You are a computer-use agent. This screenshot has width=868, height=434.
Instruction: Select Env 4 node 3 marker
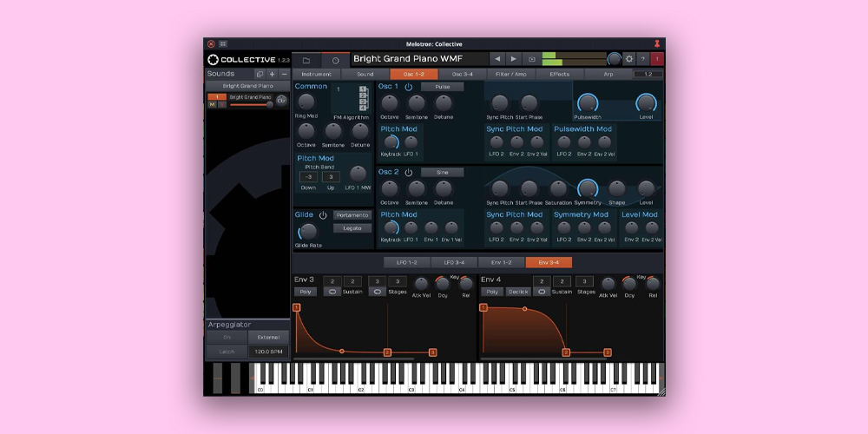(608, 352)
